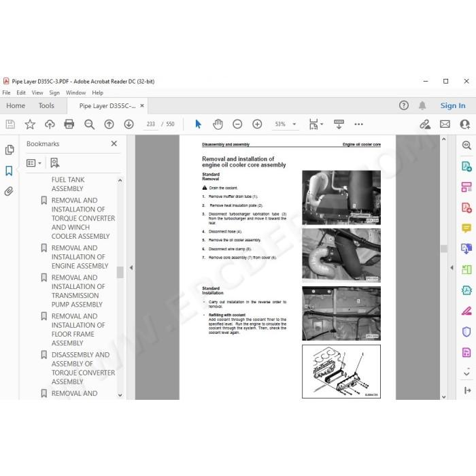Open the File menu

tap(6, 92)
